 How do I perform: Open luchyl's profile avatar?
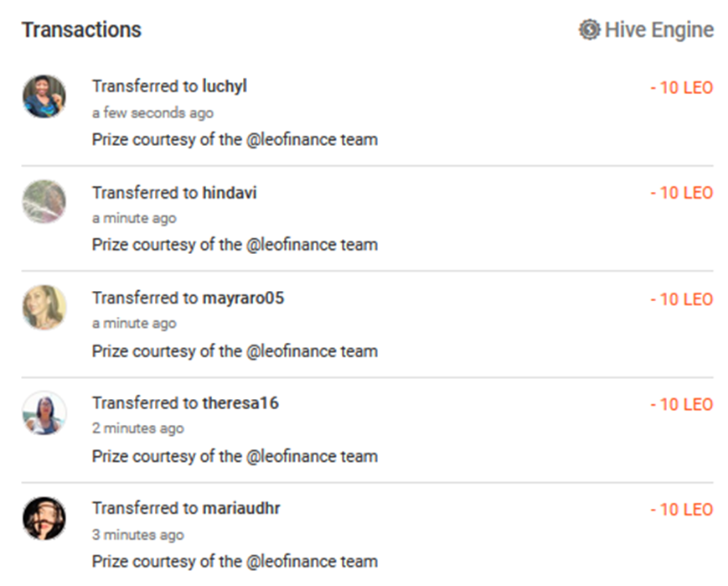pos(44,96)
